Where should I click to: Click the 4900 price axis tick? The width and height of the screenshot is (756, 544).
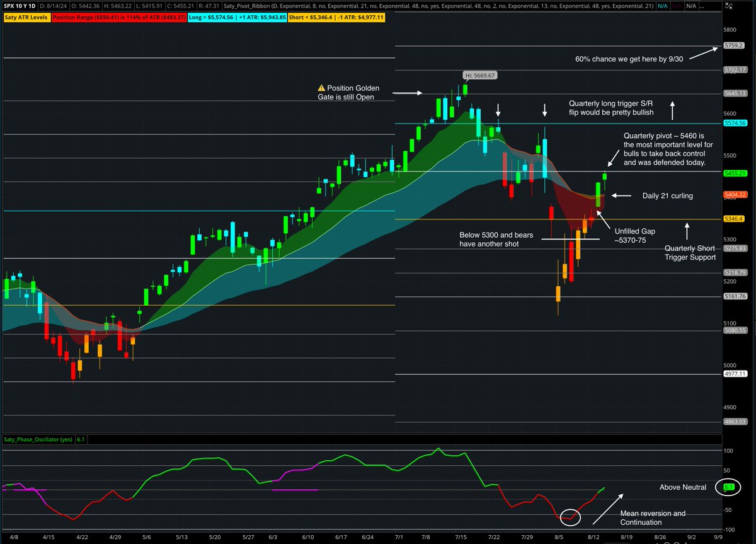coord(730,407)
